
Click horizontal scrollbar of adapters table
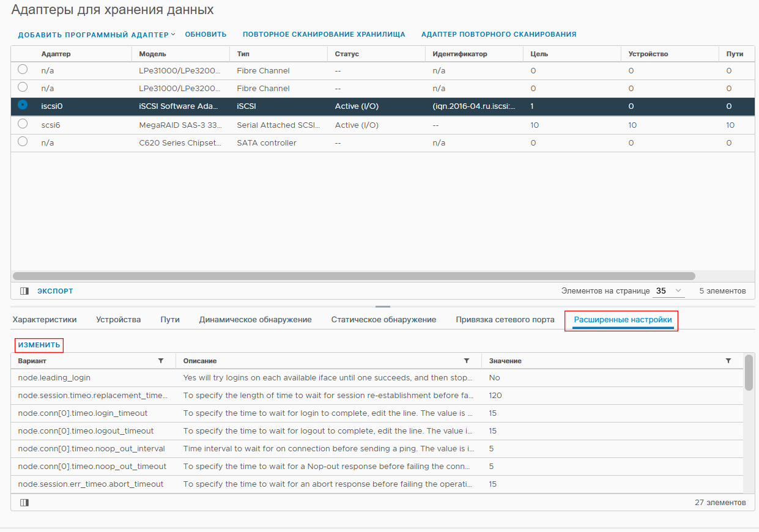tap(354, 276)
